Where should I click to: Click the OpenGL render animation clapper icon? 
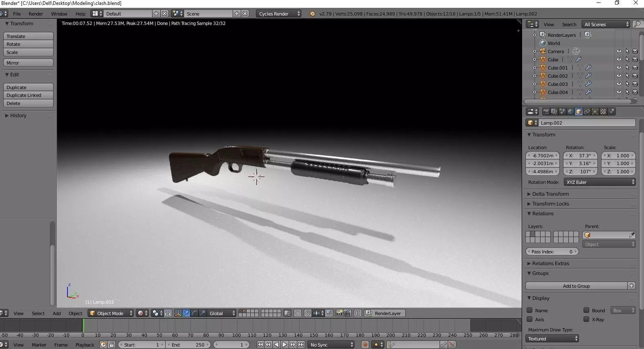(x=347, y=313)
